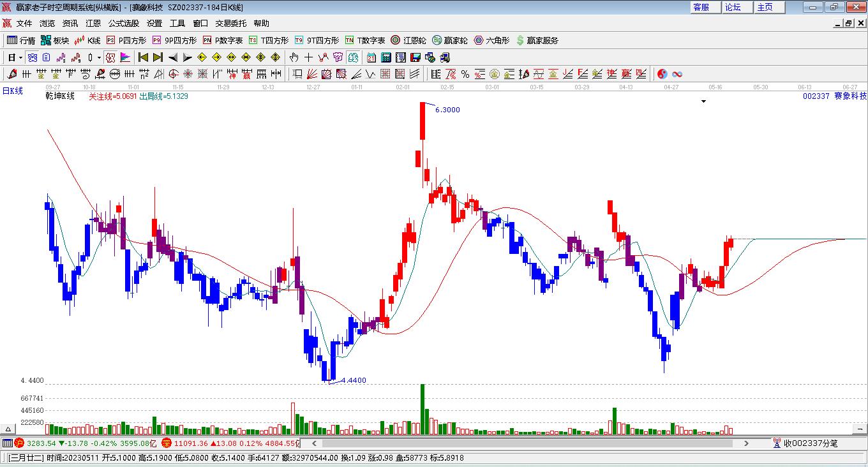Click the Shenzhen index 11091.36 readout
Screen dimensions: 868x467
(191, 443)
